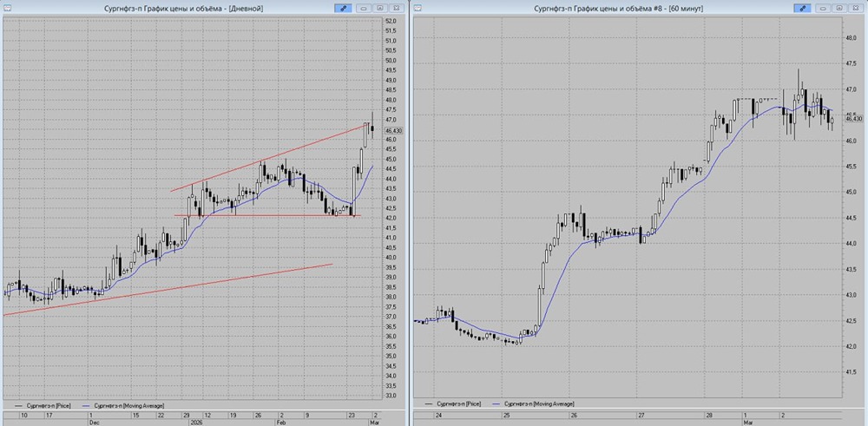Close the Дневной chart window
868x426 pixels.
point(396,8)
